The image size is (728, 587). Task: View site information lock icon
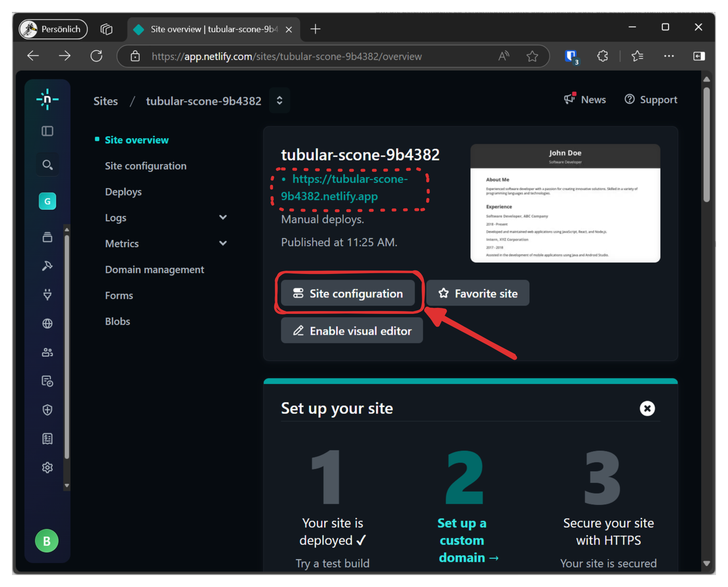coord(135,56)
